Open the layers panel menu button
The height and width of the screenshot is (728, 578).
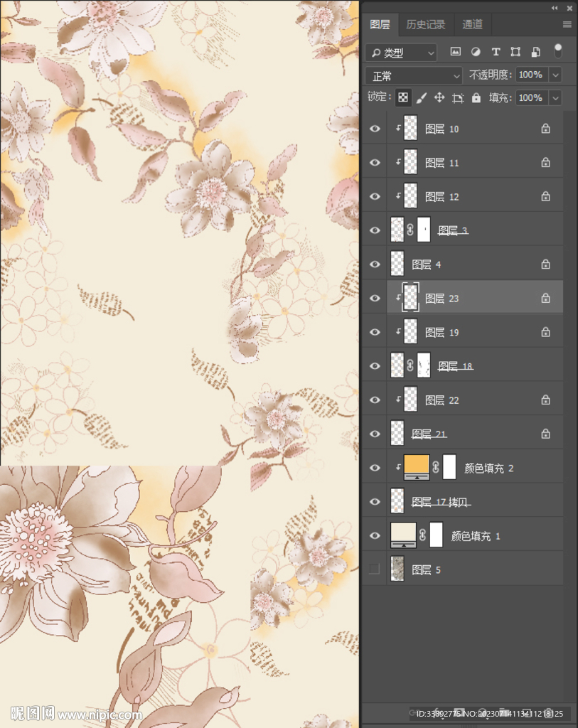point(567,25)
